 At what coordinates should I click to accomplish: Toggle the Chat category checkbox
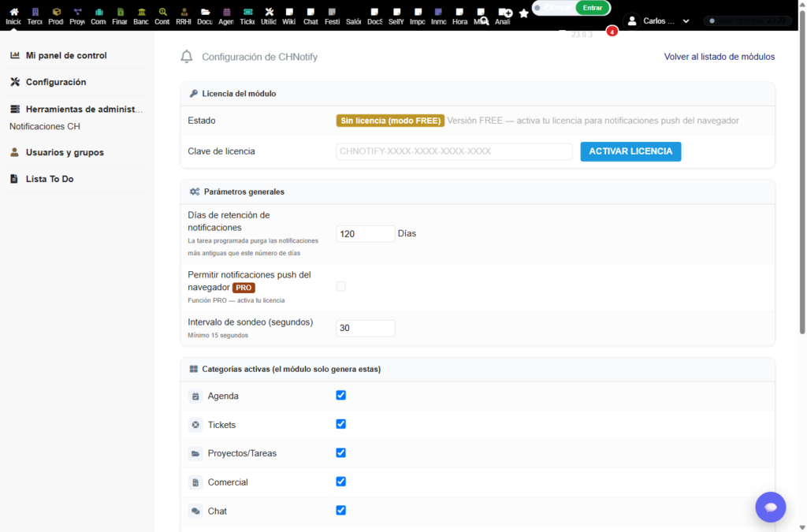(340, 511)
